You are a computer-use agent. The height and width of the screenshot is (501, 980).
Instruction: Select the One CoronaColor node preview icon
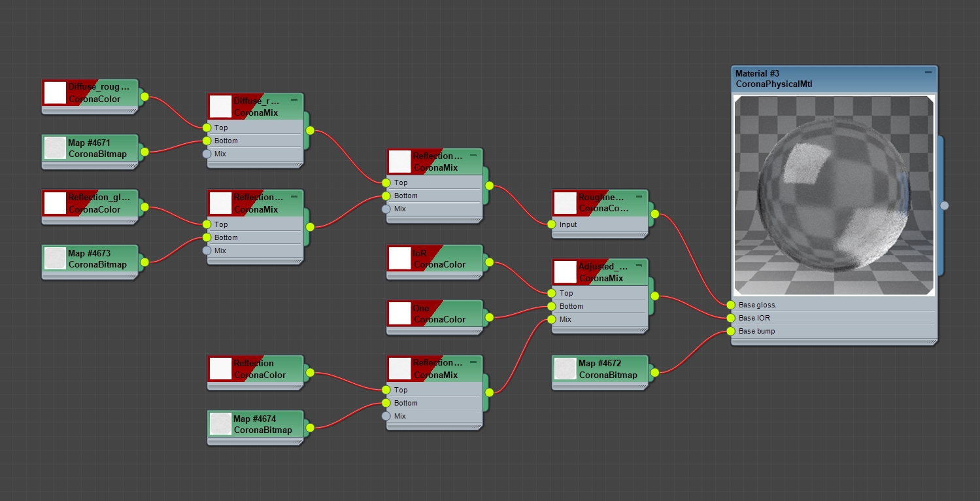(x=399, y=314)
